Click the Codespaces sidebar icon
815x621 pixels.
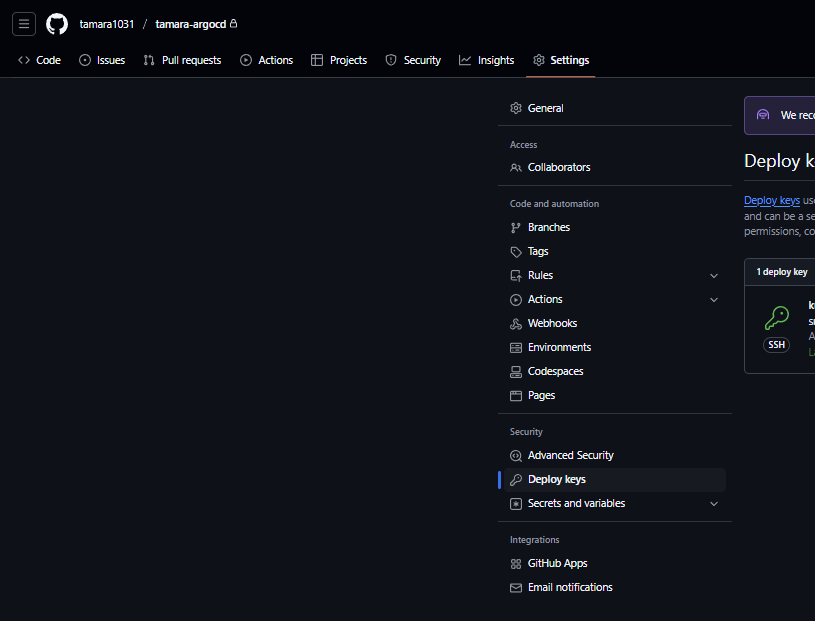pyautogui.click(x=516, y=372)
